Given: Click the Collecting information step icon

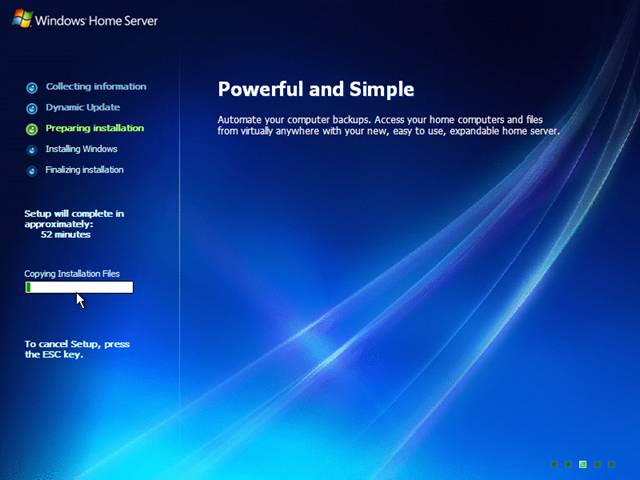Looking at the screenshot, I should pyautogui.click(x=32, y=87).
